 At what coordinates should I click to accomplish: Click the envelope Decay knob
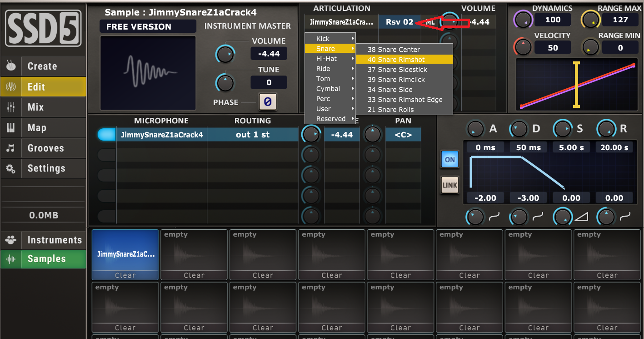pos(519,129)
